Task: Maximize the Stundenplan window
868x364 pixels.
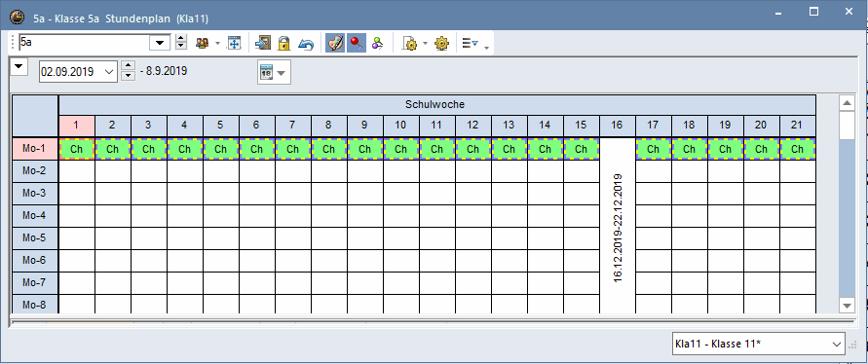Action: [813, 12]
